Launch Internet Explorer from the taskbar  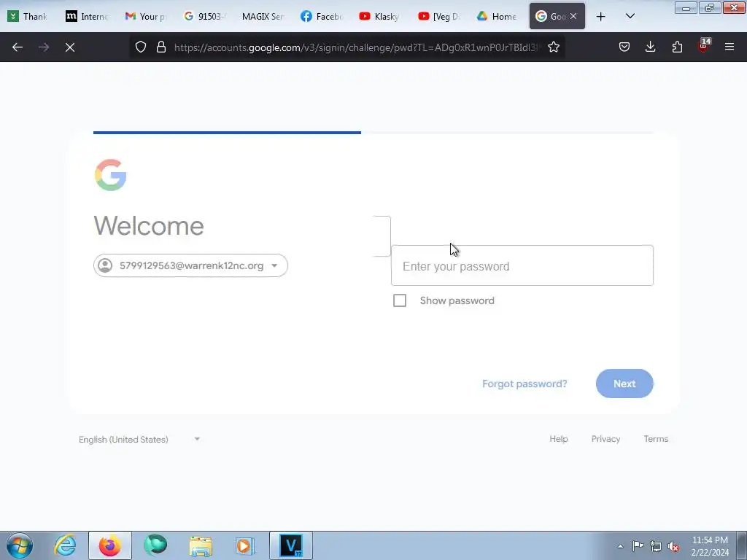(x=65, y=545)
